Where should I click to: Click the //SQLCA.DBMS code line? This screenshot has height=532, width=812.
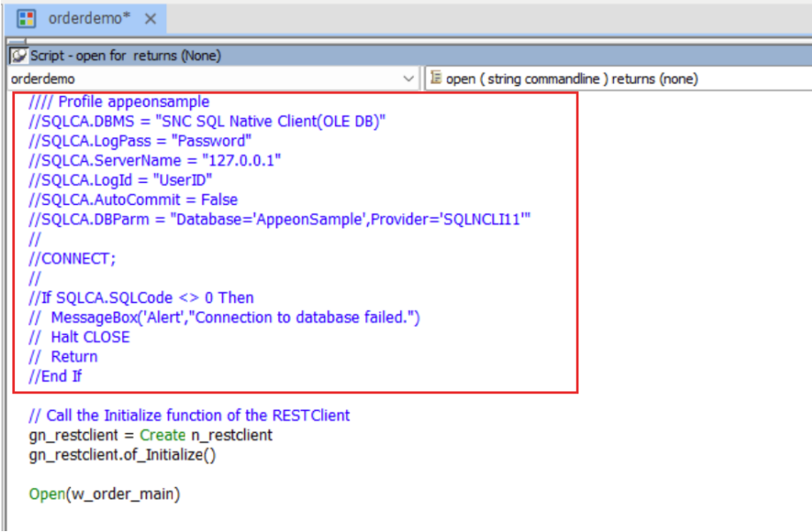coord(207,121)
